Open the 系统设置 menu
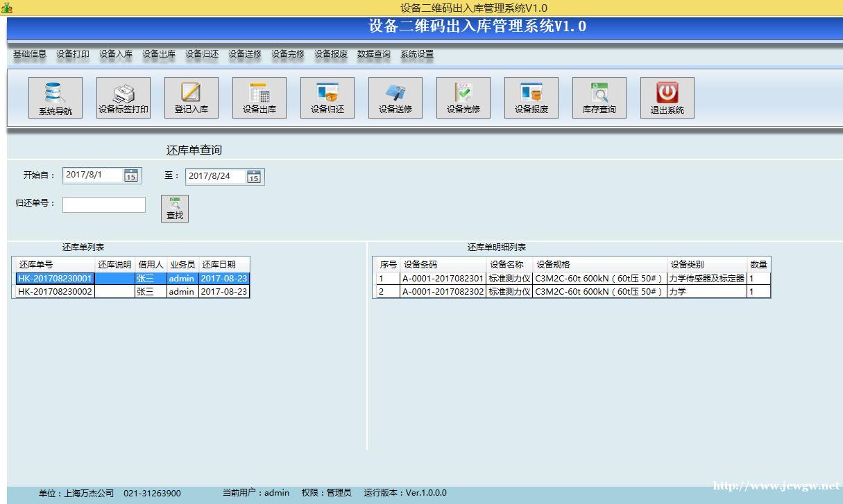The height and width of the screenshot is (504, 843). coord(417,54)
